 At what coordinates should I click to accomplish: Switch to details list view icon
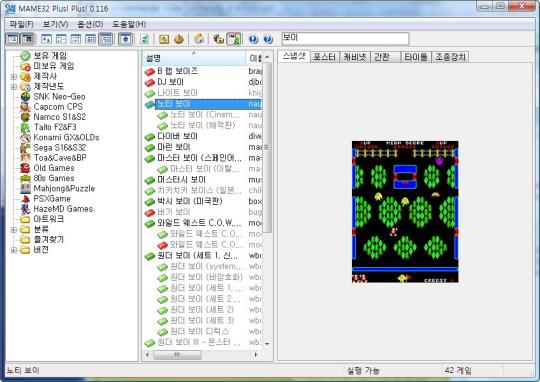point(91,39)
